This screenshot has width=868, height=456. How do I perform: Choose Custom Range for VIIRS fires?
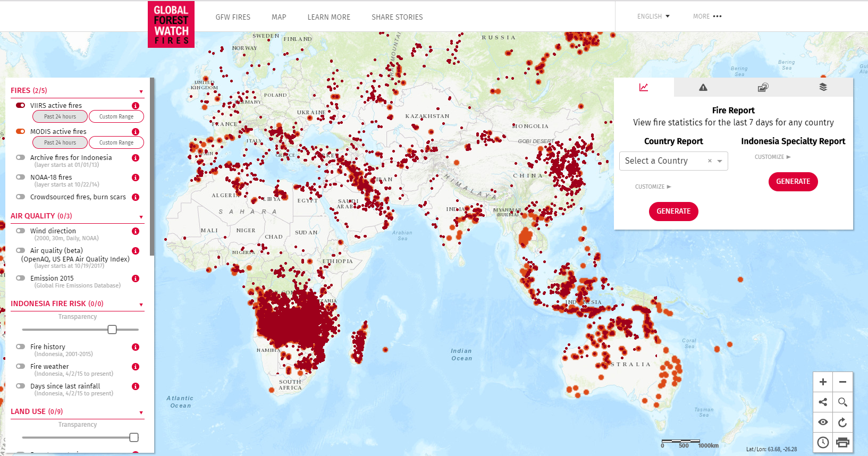tap(116, 116)
